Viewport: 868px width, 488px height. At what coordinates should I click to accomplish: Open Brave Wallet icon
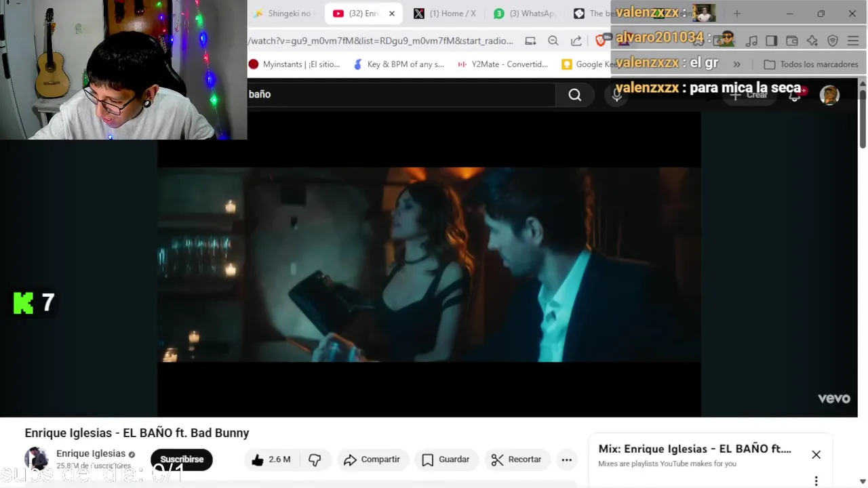[x=791, y=41]
